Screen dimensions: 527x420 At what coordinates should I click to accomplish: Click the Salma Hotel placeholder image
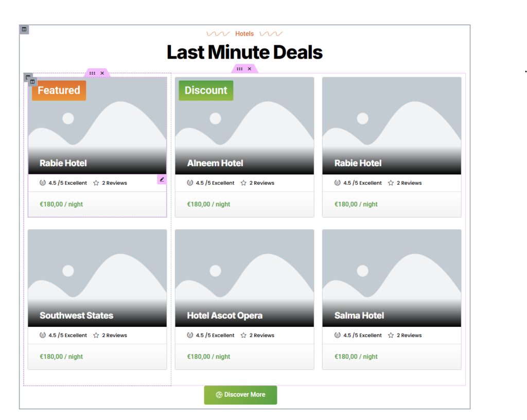[x=391, y=268]
